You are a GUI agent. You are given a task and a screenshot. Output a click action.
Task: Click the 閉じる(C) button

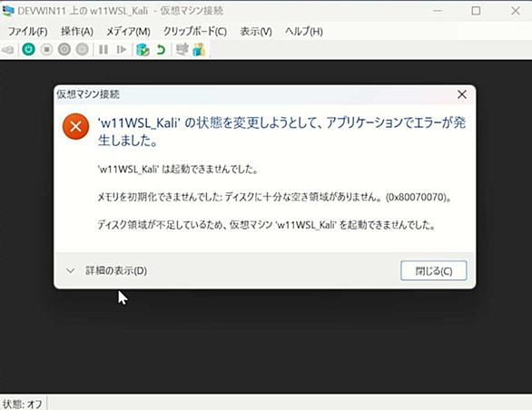point(434,270)
